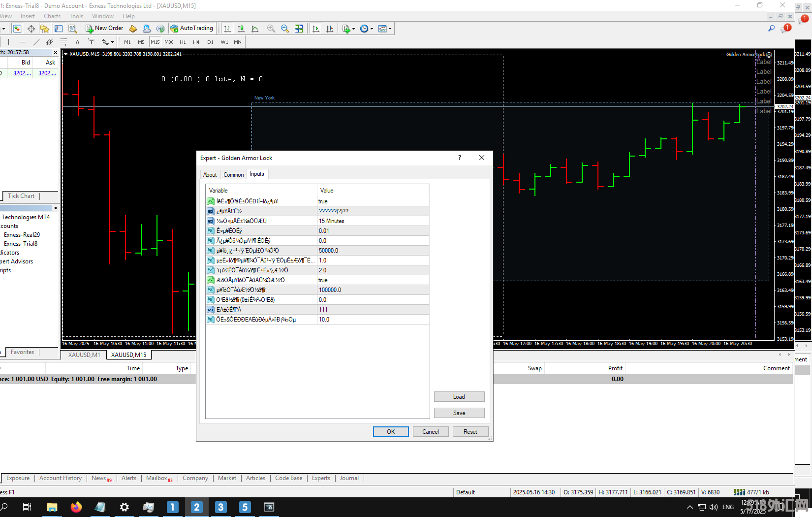Toggle the Market Watch panel icon
This screenshot has height=517, width=812.
(x=17, y=29)
